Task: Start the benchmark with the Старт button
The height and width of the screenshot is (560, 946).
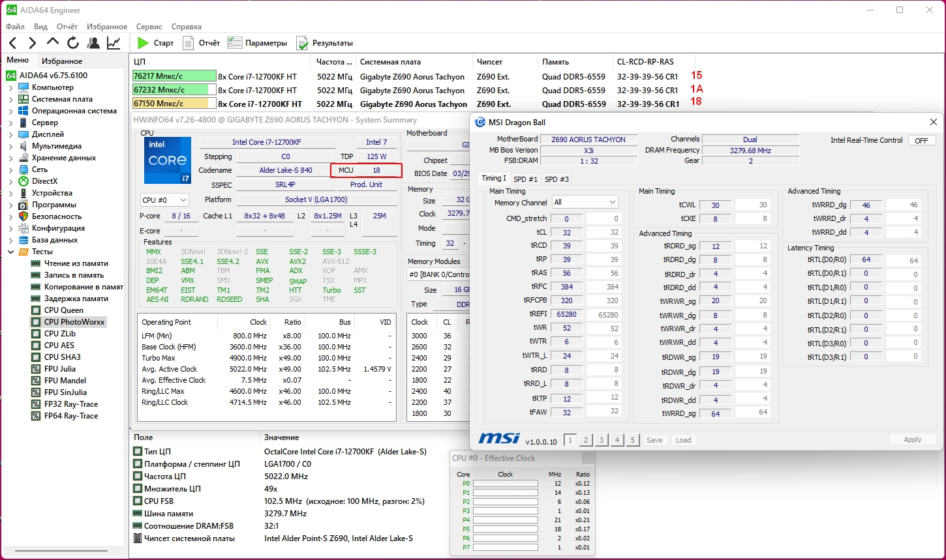Action: coord(155,43)
